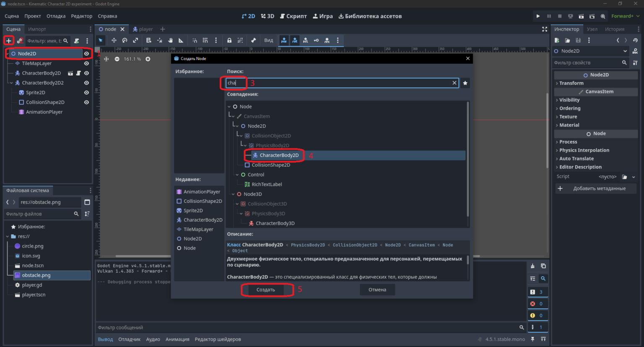Run the project with play button
Screen dimensions: 644x347
click(x=538, y=16)
